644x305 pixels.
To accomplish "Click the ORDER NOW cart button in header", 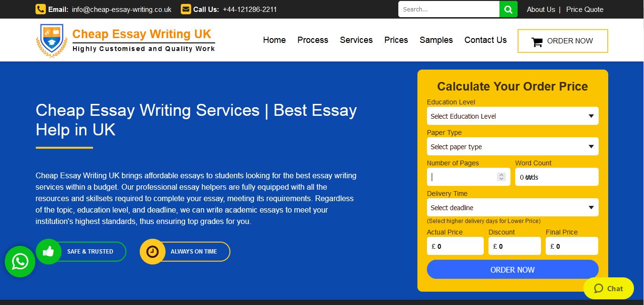I will [562, 41].
